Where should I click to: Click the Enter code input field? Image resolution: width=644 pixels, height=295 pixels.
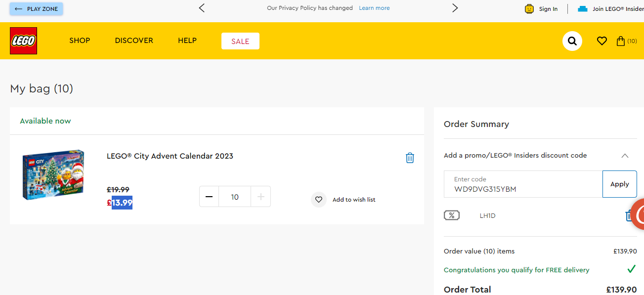pos(523,184)
